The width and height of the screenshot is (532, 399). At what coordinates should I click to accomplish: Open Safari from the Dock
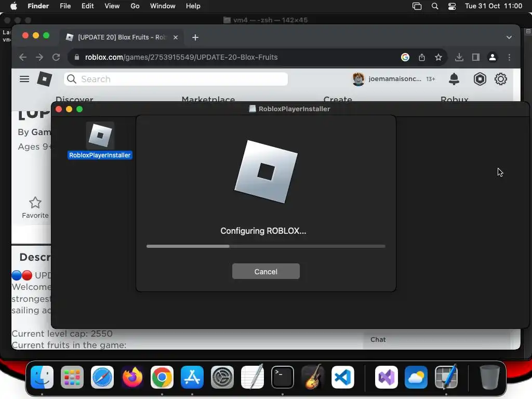click(x=102, y=377)
